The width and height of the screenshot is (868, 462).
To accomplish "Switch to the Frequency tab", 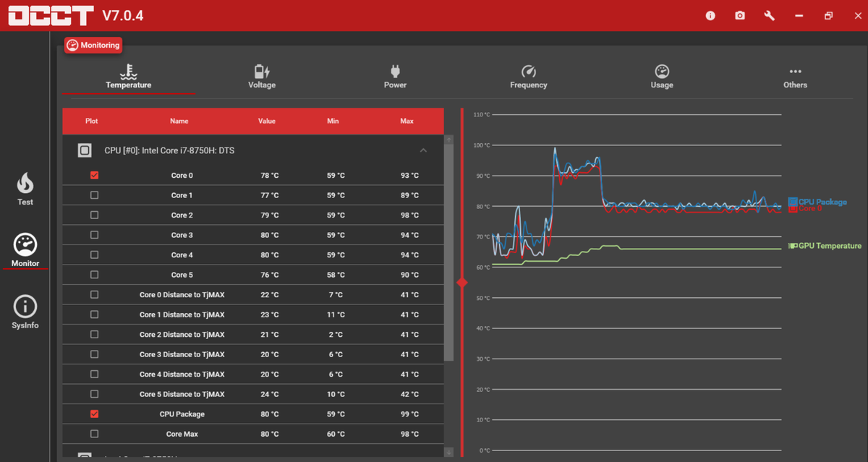I will [529, 77].
